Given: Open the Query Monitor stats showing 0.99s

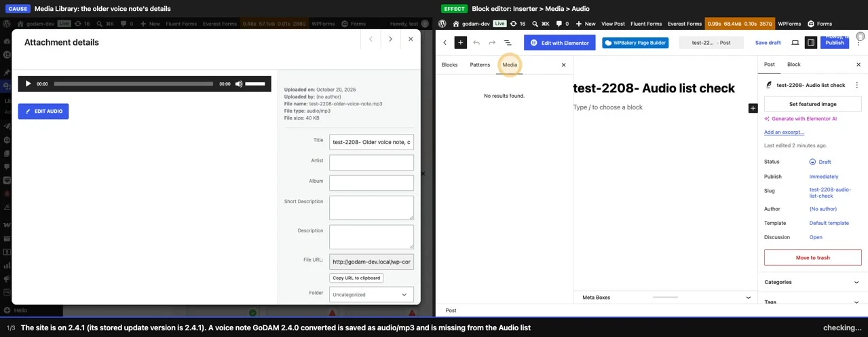Looking at the screenshot, I should [x=740, y=24].
